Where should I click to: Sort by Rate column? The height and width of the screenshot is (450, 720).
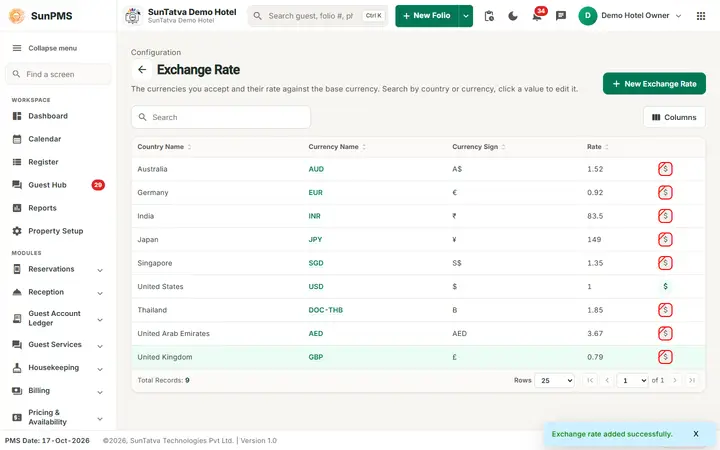597,147
